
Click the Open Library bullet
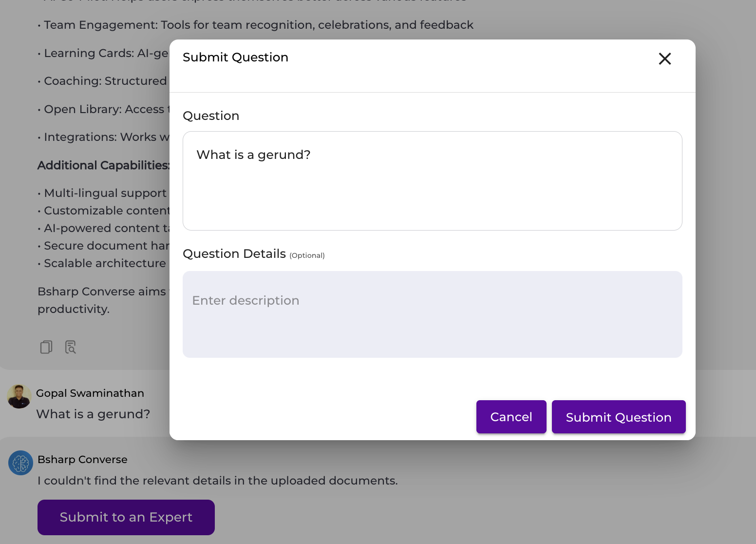pos(103,109)
